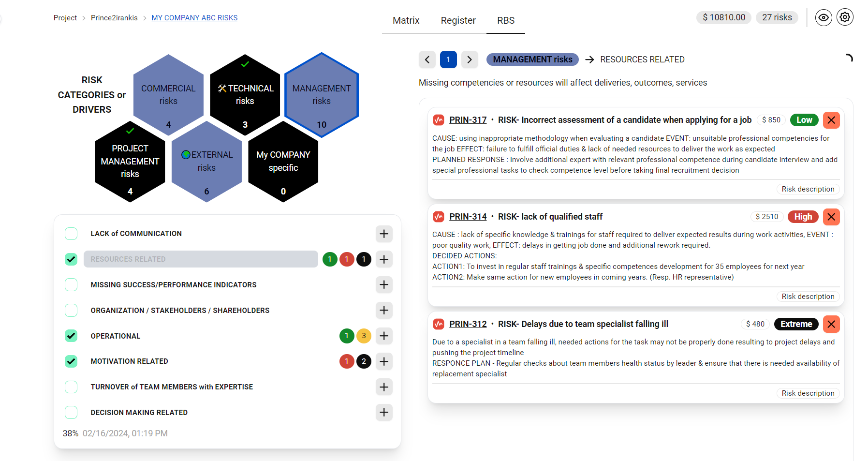Click the red risk icon beside PRIN-312

click(x=439, y=324)
